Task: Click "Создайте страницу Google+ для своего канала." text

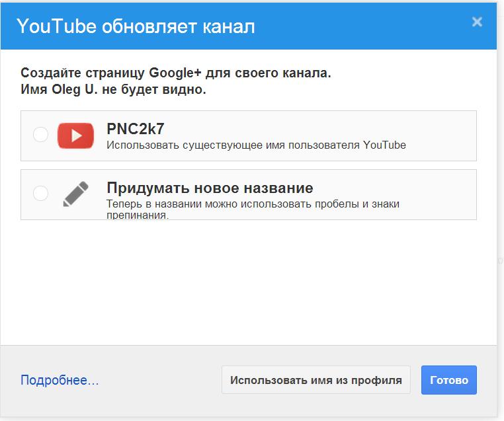Action: (176, 73)
